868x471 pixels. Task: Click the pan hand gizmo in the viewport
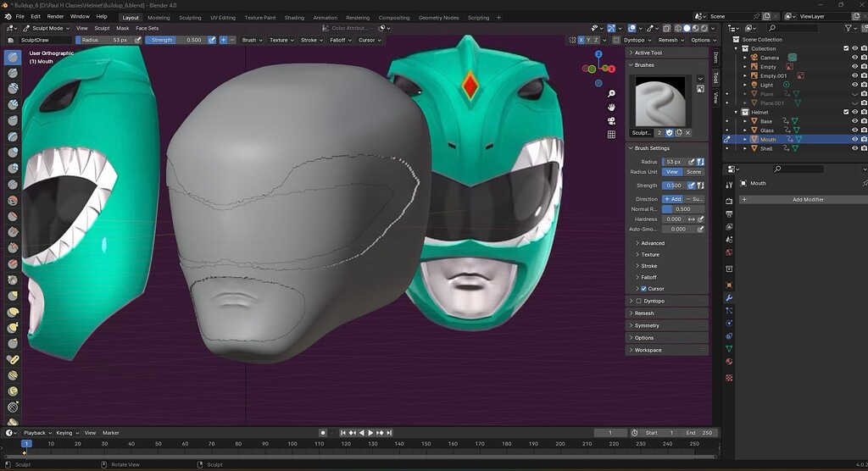[611, 108]
